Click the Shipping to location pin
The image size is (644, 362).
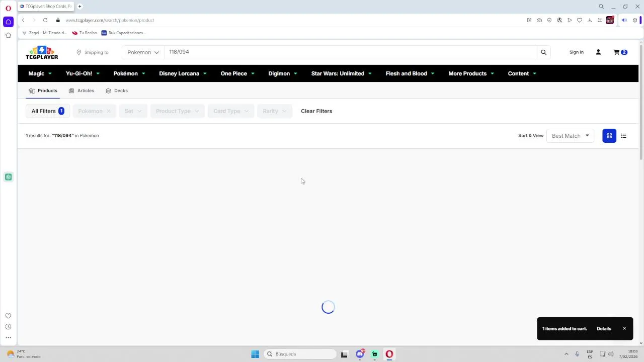click(x=78, y=52)
